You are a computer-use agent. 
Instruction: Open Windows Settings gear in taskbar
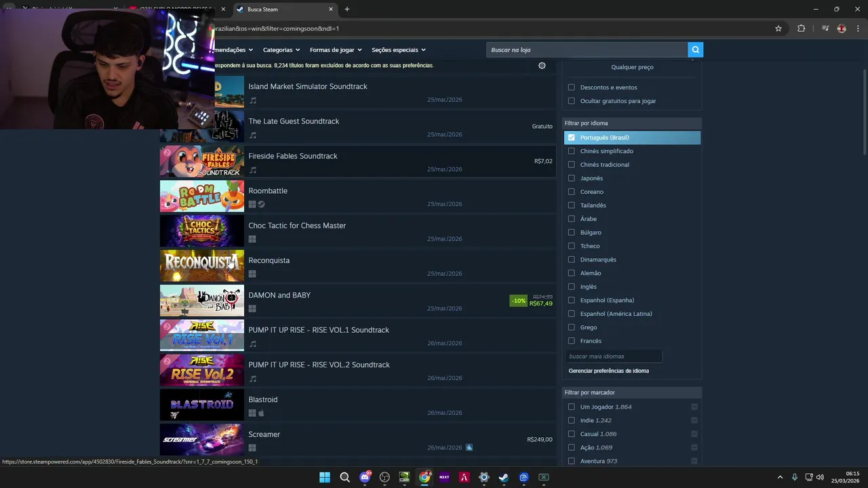pos(484,477)
